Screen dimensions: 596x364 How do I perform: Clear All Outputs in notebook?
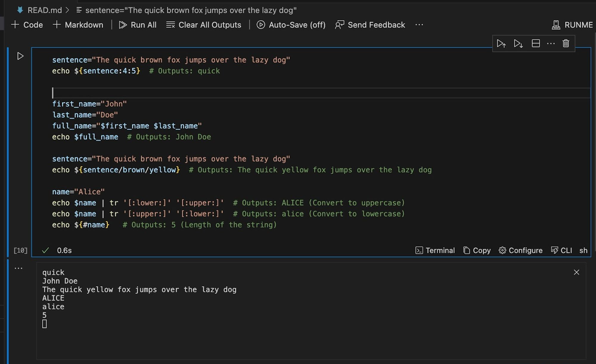click(204, 25)
